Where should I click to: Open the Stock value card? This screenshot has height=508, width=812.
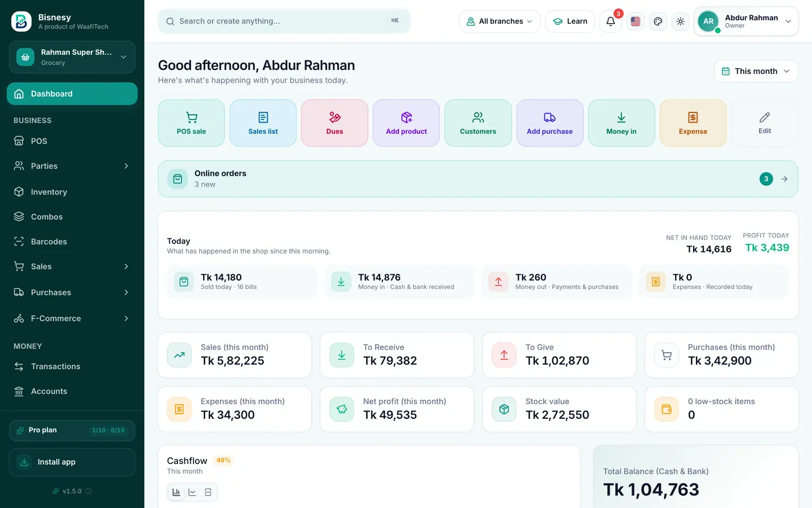559,409
